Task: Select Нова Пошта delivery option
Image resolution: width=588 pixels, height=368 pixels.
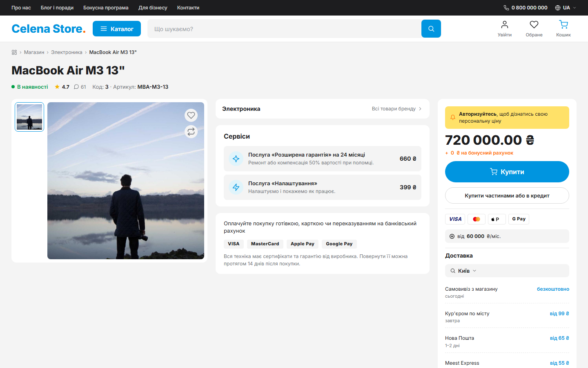Action: click(x=507, y=341)
